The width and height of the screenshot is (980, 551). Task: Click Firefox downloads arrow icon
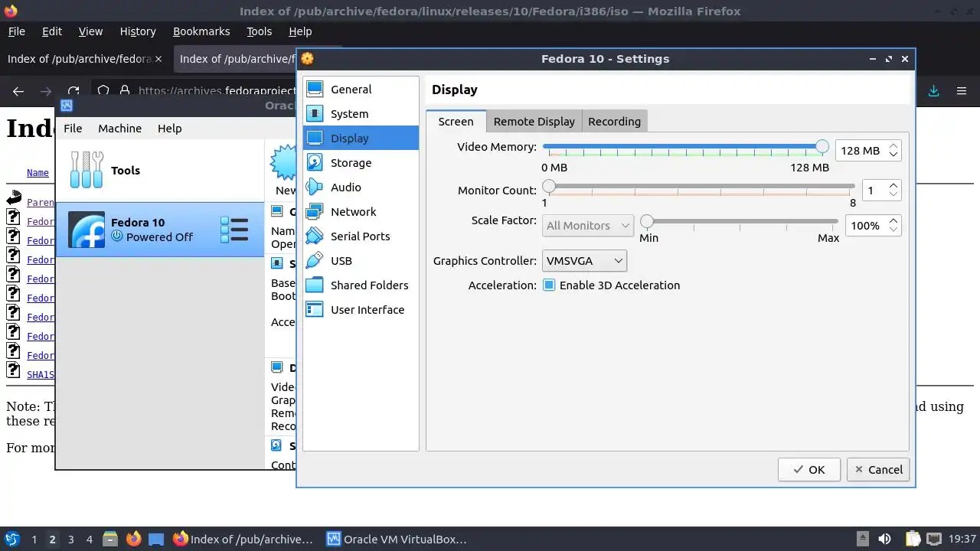coord(933,91)
